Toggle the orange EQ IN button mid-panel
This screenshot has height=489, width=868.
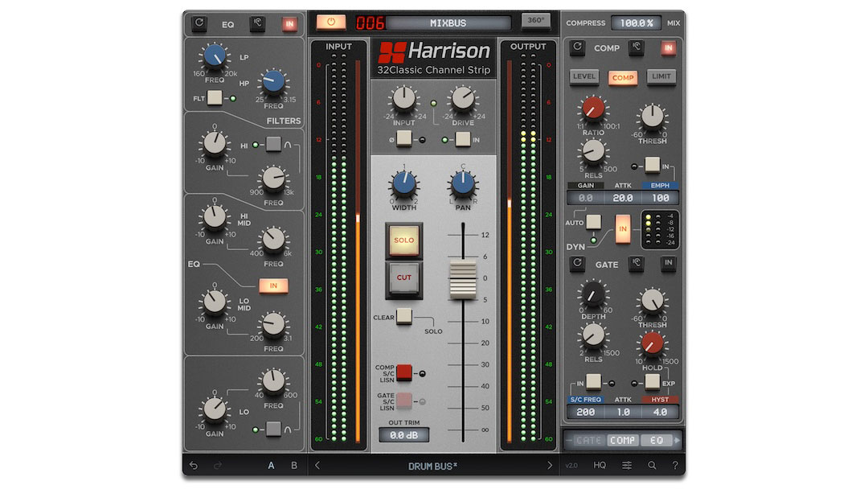273,286
